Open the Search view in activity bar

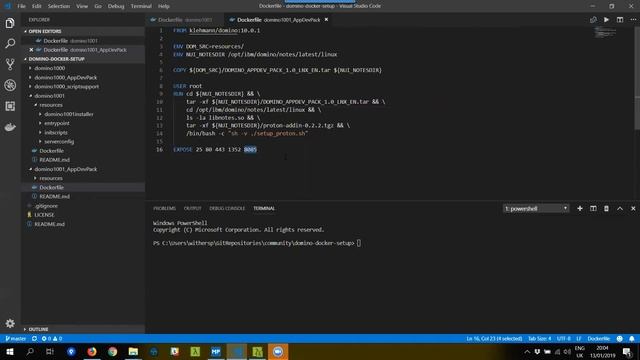click(10, 43)
